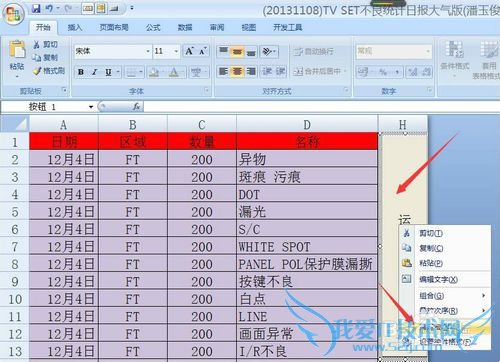500x362 pixels.
Task: Decrease the indent level
Action: (x=267, y=71)
